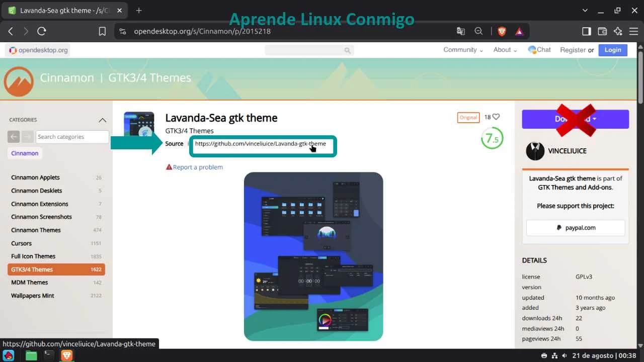Open Brave Rewards triangle icon
This screenshot has width=644, height=362.
click(519, 32)
